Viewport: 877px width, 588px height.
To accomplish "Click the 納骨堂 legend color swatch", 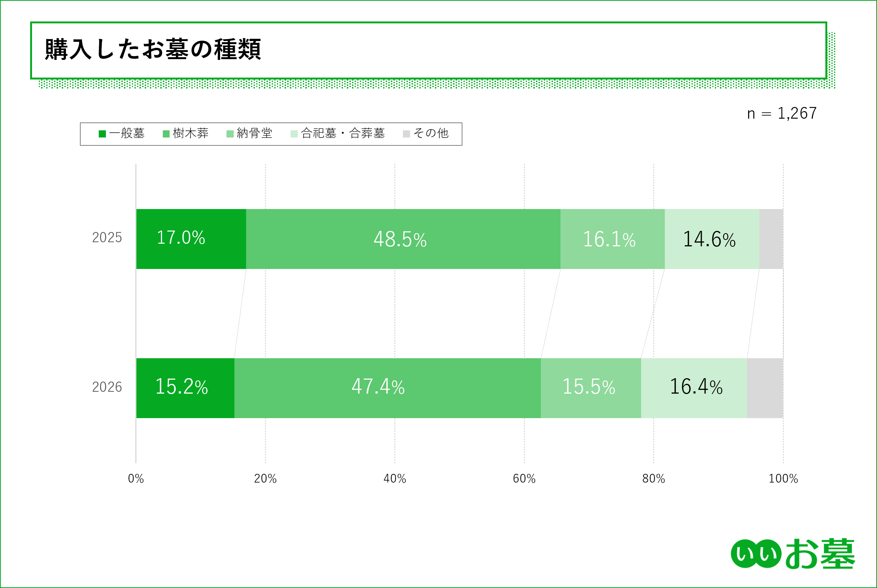I will click(230, 134).
